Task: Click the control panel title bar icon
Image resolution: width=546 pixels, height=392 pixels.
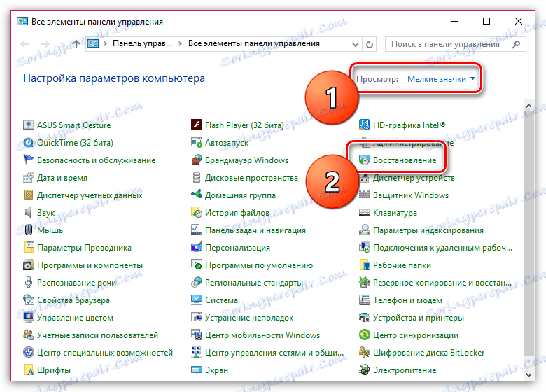Action: click(22, 21)
